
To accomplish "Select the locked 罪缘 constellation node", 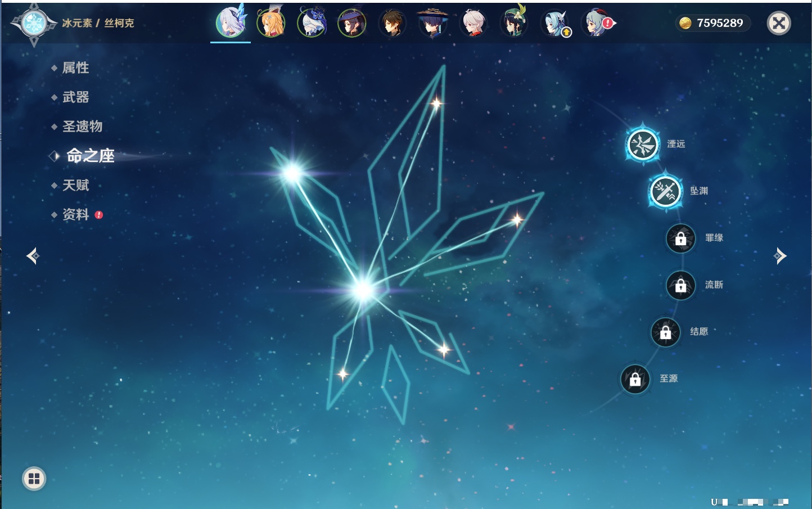I will 680,238.
